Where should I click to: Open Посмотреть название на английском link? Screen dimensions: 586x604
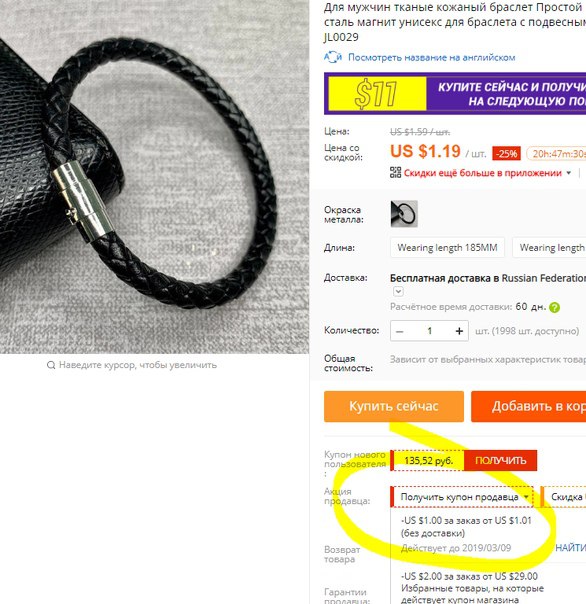[432, 57]
